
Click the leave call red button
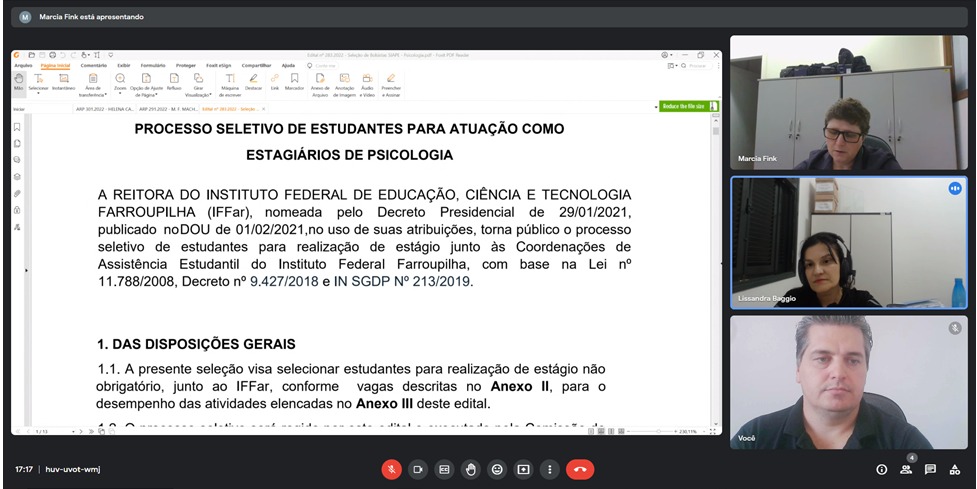[579, 469]
